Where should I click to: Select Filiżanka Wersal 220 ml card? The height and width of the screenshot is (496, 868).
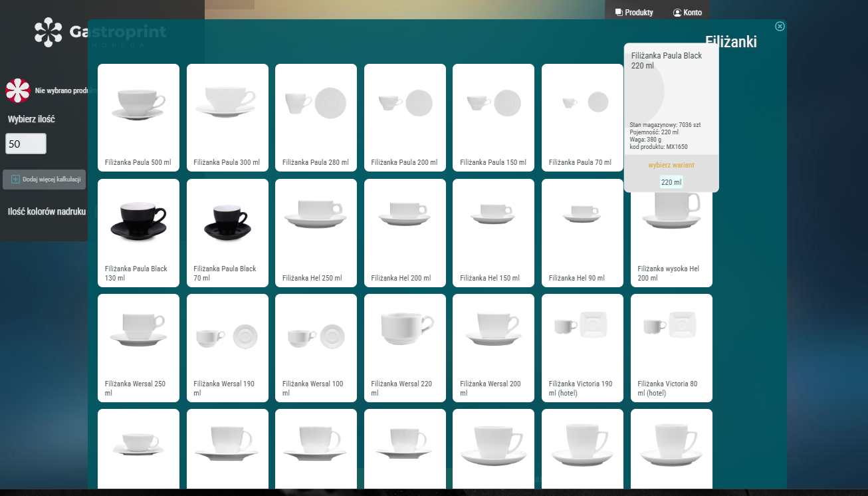(405, 348)
